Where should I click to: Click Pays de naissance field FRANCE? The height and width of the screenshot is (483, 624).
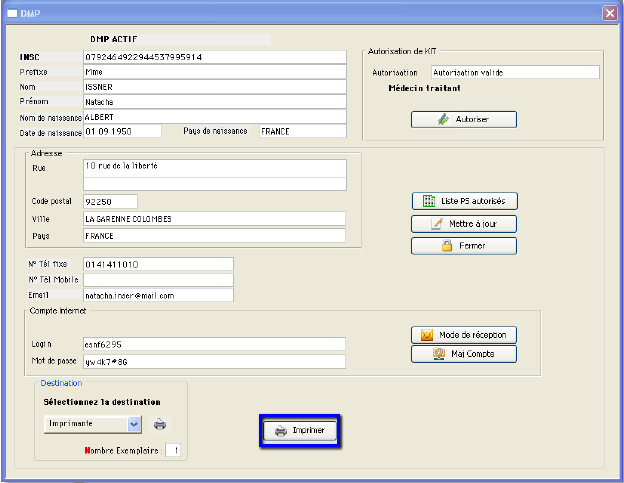303,131
